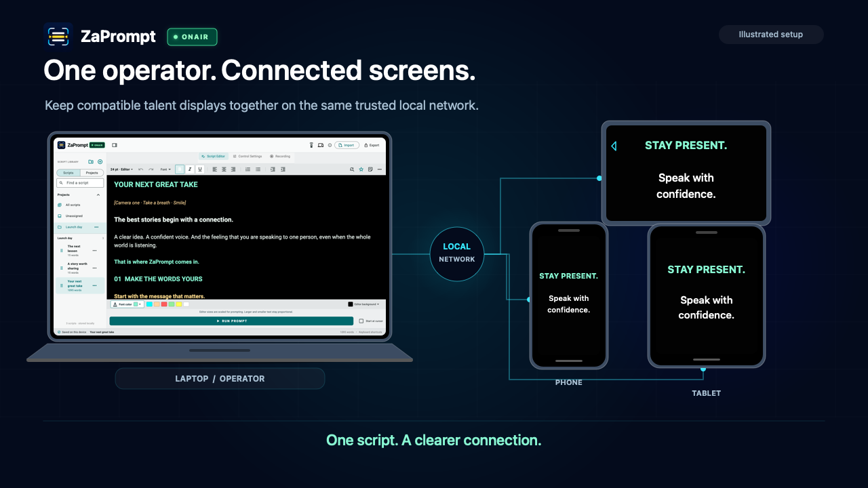This screenshot has width=868, height=488.
Task: Pick the red font color swatch
Action: [164, 304]
